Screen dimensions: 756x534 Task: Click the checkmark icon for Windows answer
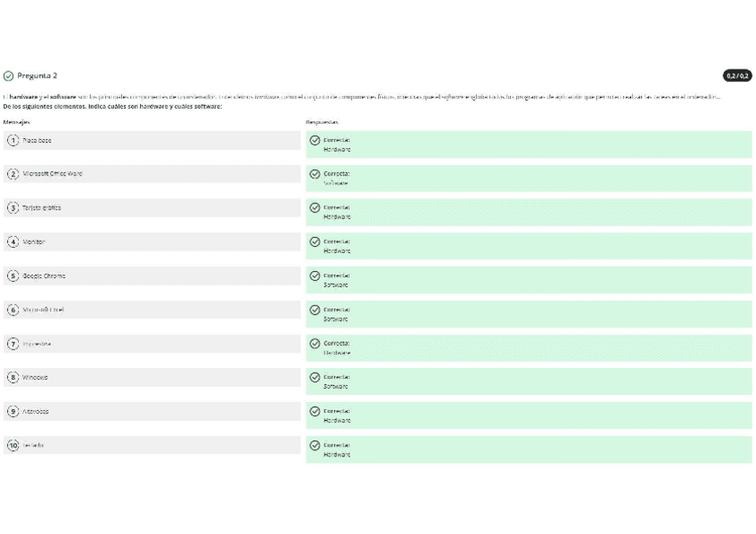pyautogui.click(x=315, y=377)
